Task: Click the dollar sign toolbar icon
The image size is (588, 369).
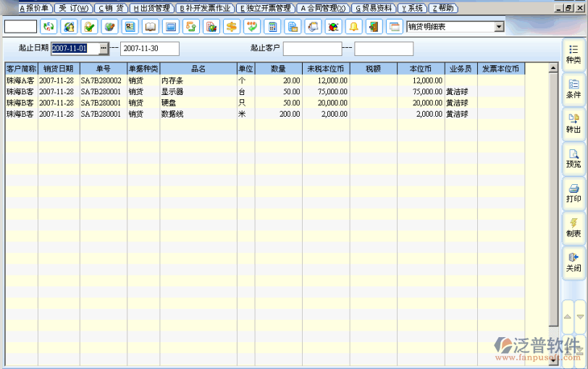Action: [x=232, y=27]
